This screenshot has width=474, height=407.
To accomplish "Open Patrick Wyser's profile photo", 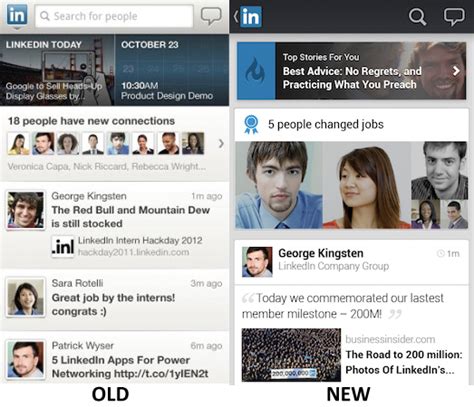I will click(x=26, y=360).
